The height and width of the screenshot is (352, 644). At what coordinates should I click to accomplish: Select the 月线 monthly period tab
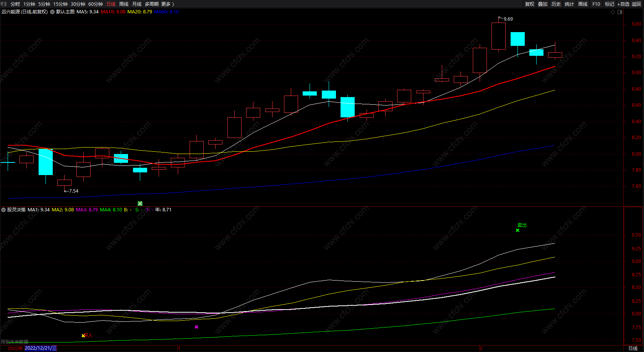pos(137,4)
